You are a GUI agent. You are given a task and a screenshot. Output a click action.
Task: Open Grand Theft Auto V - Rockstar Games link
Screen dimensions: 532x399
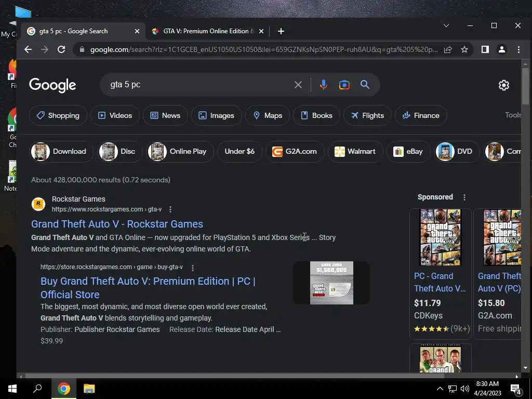tap(117, 224)
